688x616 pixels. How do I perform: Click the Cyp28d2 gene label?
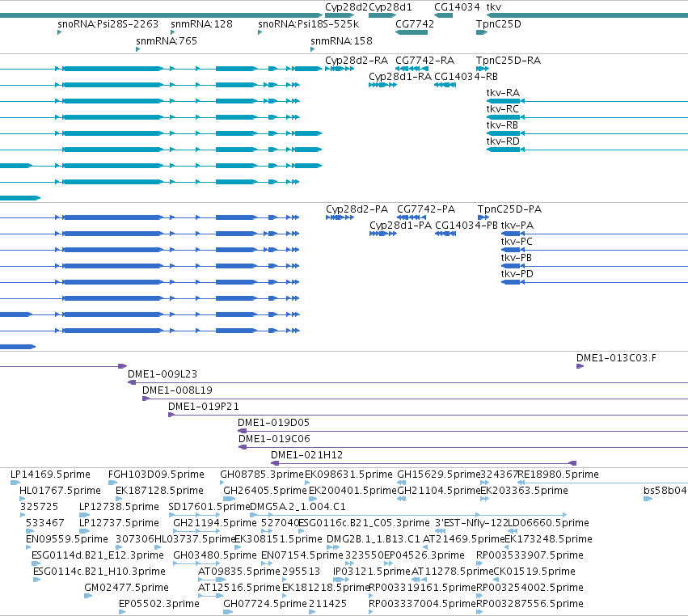pos(346,7)
